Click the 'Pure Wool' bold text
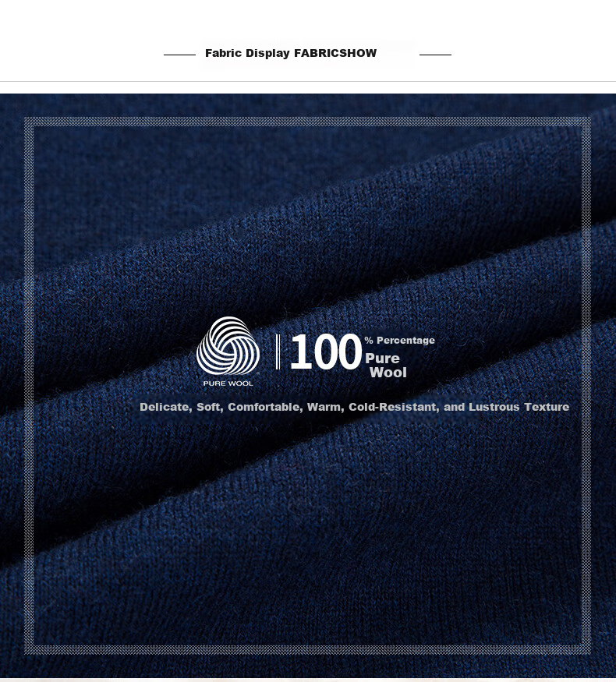The height and width of the screenshot is (682, 616). 386,366
